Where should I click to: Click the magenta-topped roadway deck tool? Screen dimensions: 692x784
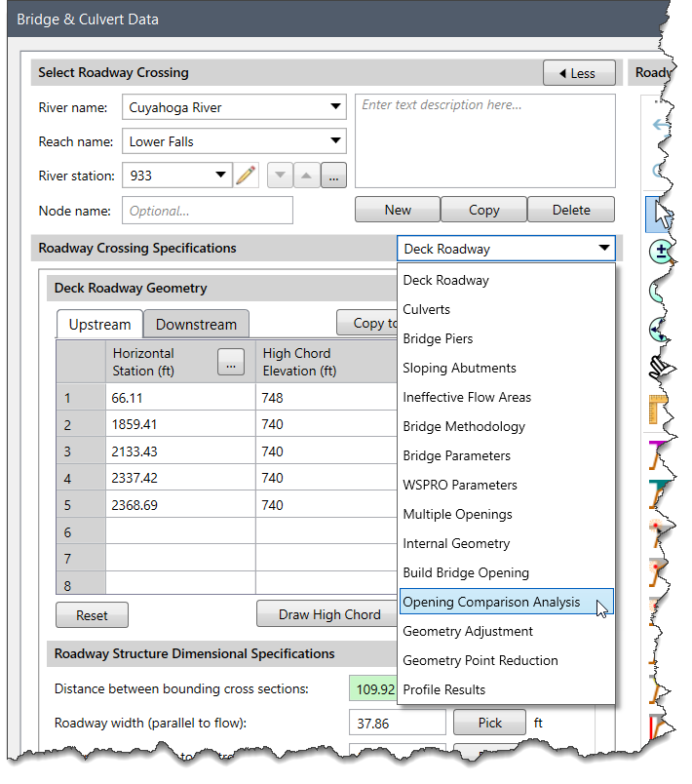point(659,455)
